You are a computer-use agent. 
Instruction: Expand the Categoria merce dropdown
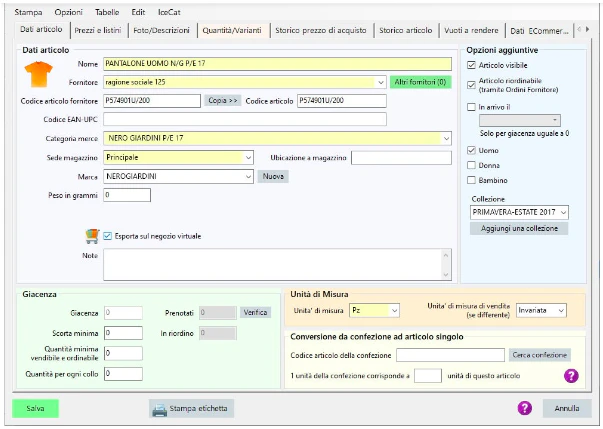point(446,138)
